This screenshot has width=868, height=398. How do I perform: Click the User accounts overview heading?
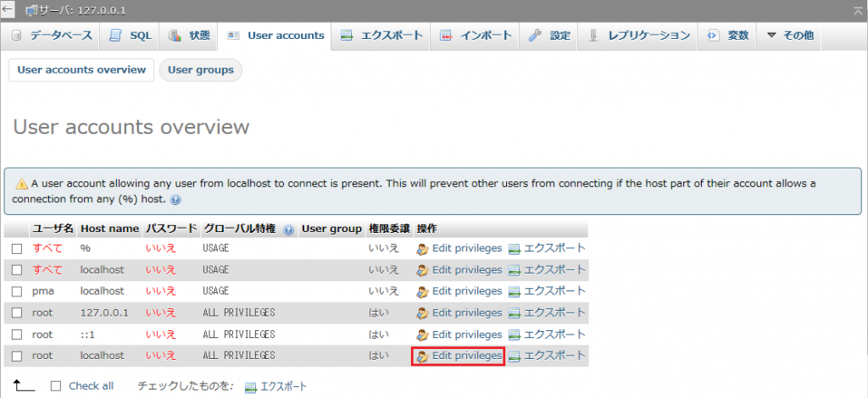(x=131, y=127)
